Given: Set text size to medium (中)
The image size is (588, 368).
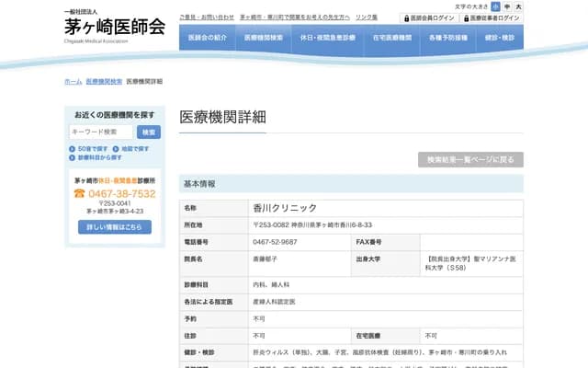Looking at the screenshot, I should tap(506, 6).
